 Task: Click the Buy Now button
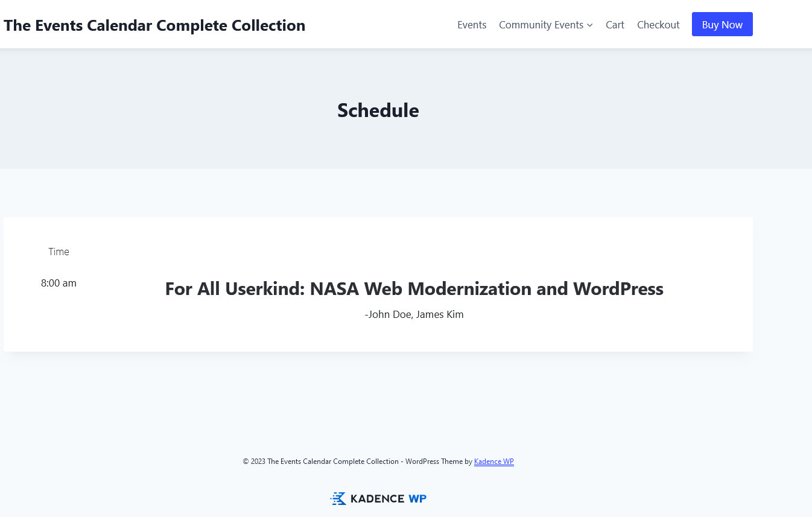(722, 24)
